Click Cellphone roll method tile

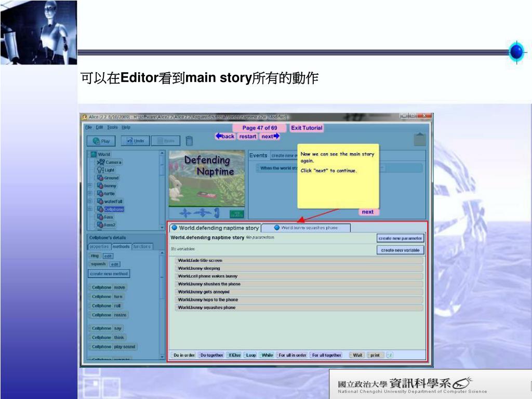click(106, 305)
